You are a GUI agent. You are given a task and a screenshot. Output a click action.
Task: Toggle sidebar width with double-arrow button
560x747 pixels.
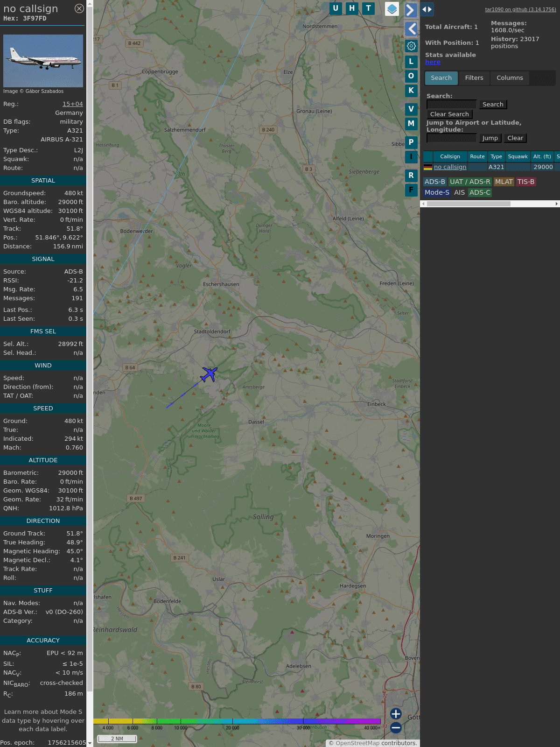[427, 9]
